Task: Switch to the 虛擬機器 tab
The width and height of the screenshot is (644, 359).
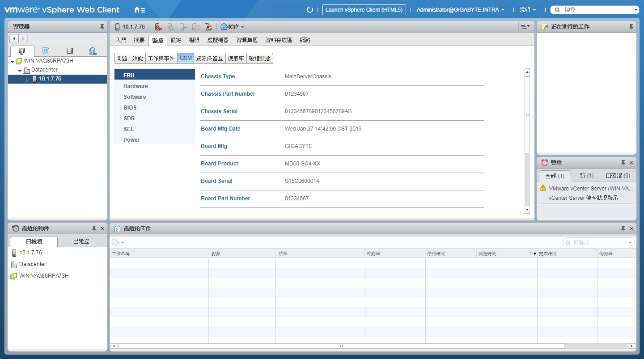Action: [218, 40]
